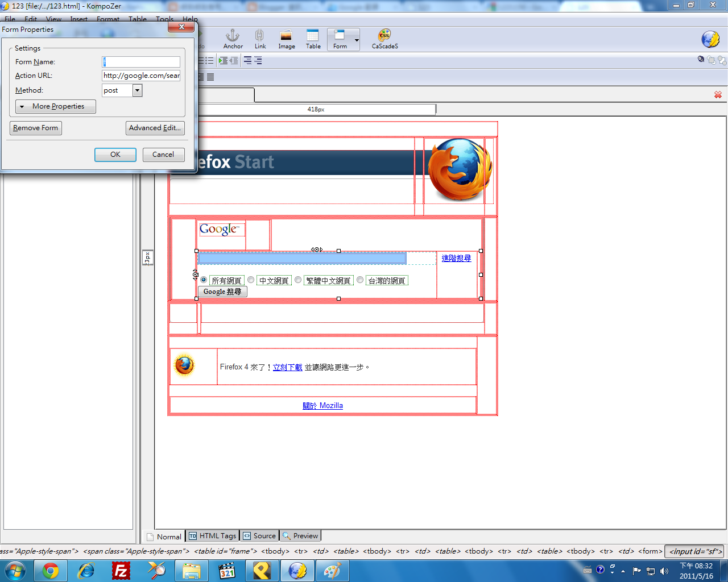
Task: Click the Google 搜尋 button
Action: click(x=222, y=292)
